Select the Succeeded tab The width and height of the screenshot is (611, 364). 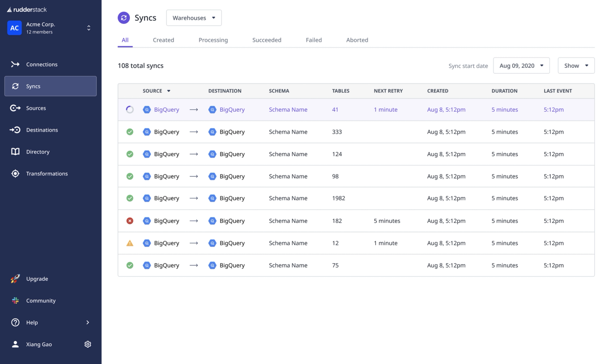pos(266,40)
